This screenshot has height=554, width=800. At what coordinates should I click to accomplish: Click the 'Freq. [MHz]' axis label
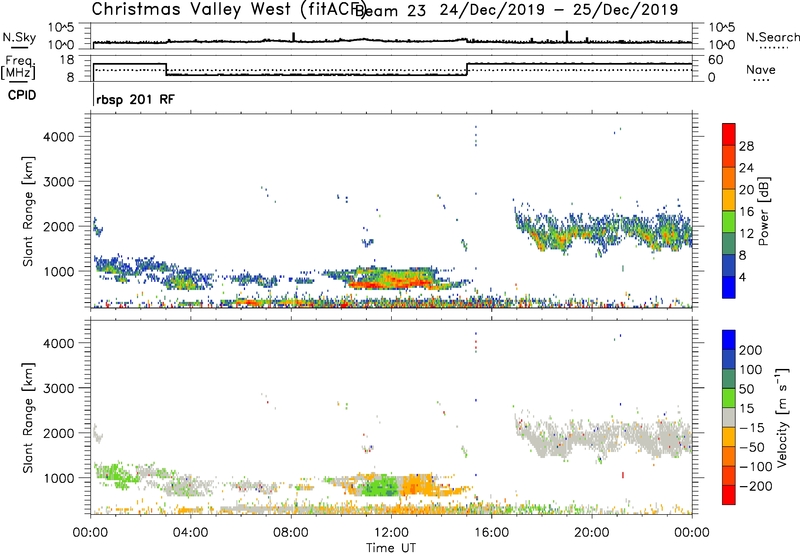pos(18,68)
